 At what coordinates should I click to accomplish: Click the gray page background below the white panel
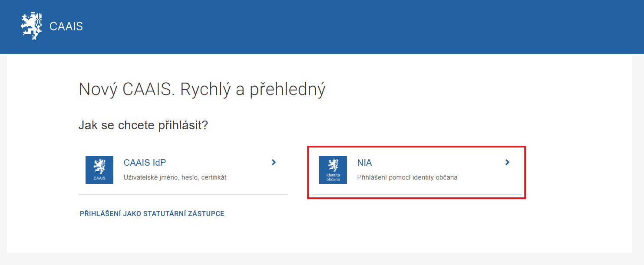point(321,259)
